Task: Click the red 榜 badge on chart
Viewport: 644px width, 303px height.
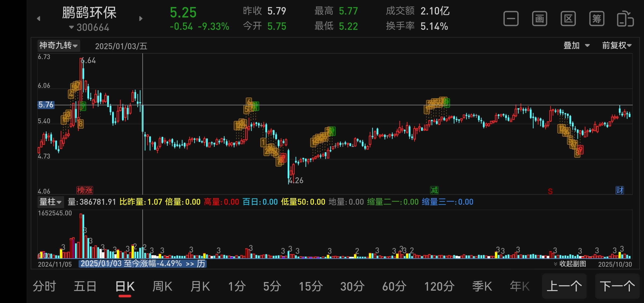Action: pos(81,190)
